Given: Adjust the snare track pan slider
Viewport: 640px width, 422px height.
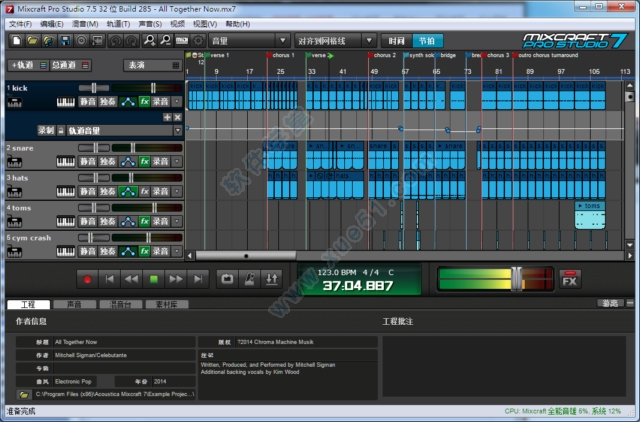Looking at the screenshot, I should pos(94,148).
